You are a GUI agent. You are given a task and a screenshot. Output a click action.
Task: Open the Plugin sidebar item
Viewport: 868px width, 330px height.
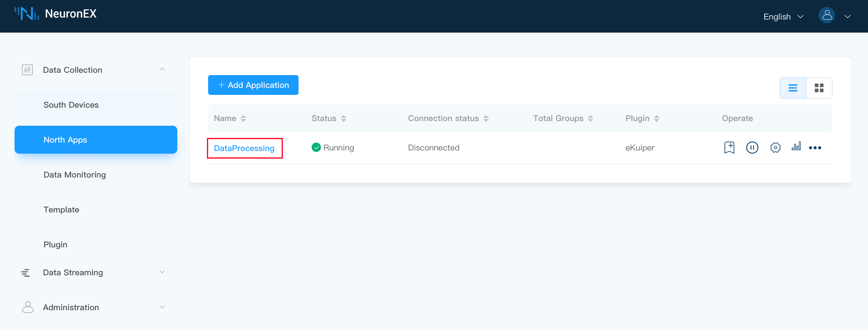(x=55, y=244)
